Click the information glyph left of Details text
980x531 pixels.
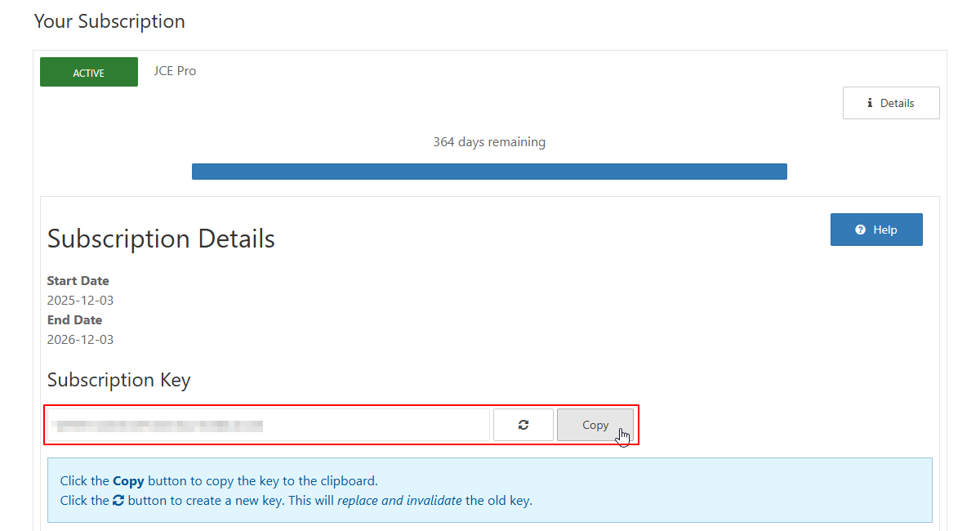coord(870,102)
